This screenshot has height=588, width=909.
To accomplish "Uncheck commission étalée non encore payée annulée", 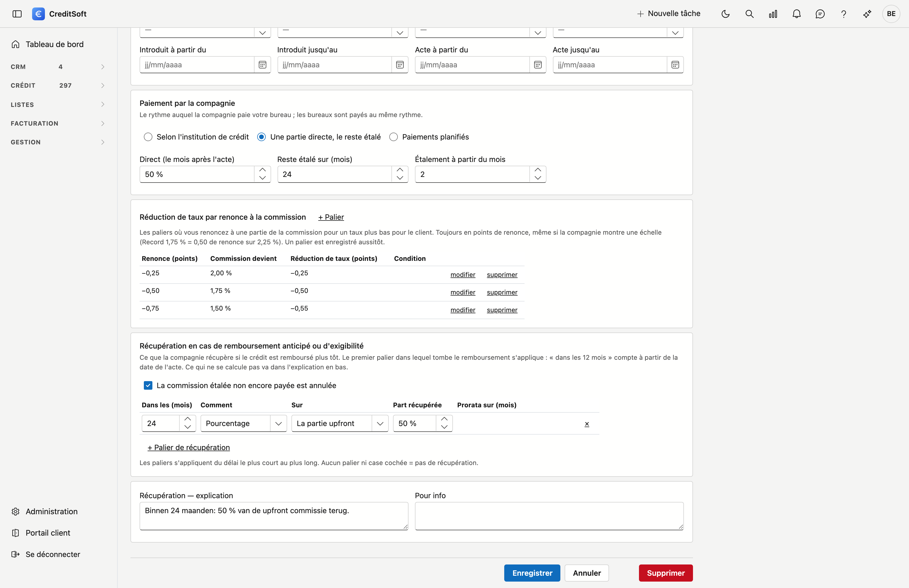I will tap(148, 385).
